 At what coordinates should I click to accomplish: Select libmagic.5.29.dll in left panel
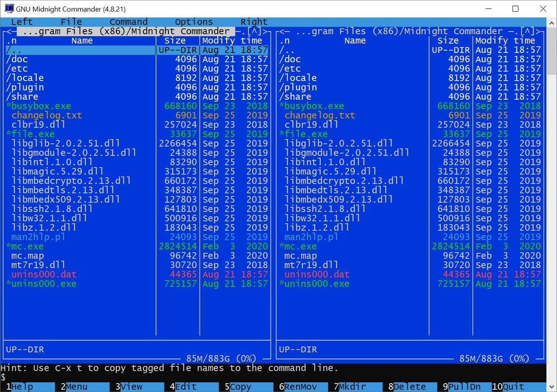(x=137, y=171)
